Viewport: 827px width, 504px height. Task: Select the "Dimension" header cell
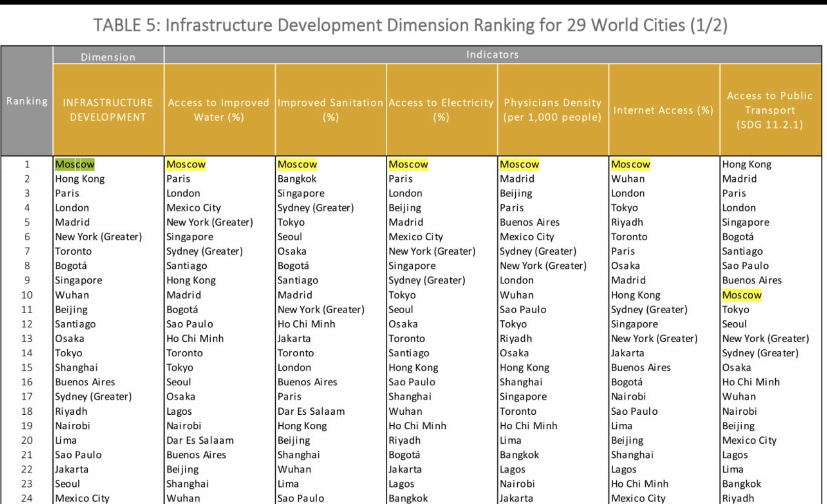coord(108,56)
